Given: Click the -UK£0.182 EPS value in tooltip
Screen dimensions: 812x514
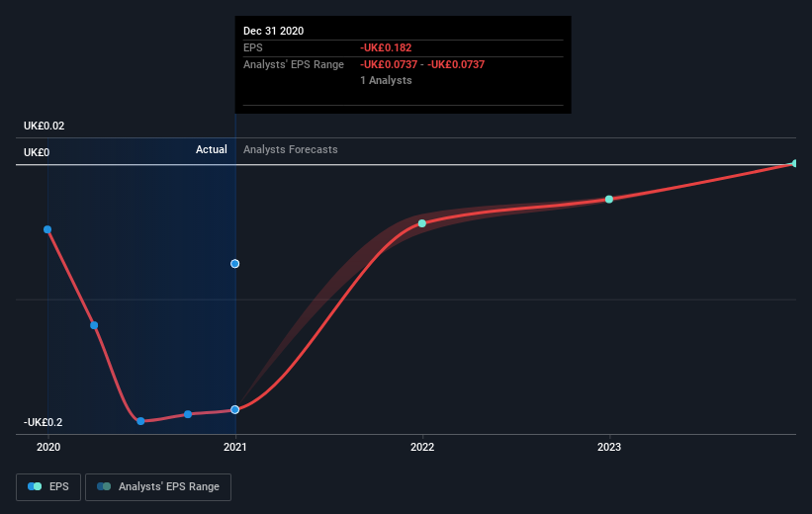Looking at the screenshot, I should point(386,47).
